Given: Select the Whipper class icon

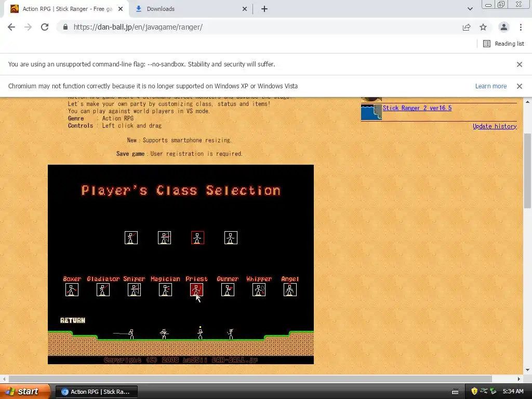Looking at the screenshot, I should pyautogui.click(x=259, y=290).
